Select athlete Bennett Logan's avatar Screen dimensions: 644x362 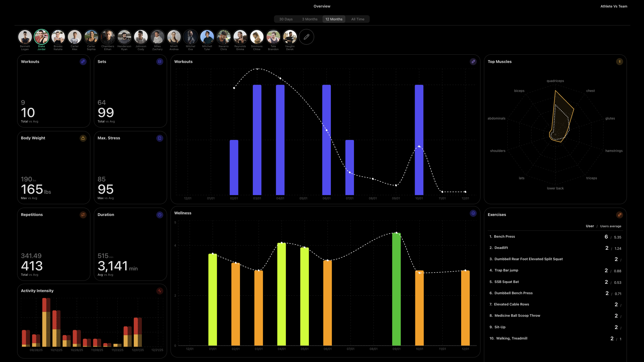pyautogui.click(x=25, y=37)
